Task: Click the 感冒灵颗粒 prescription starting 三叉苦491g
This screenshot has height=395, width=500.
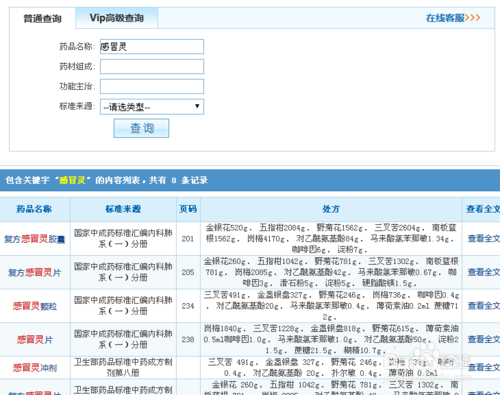Action: 331,306
